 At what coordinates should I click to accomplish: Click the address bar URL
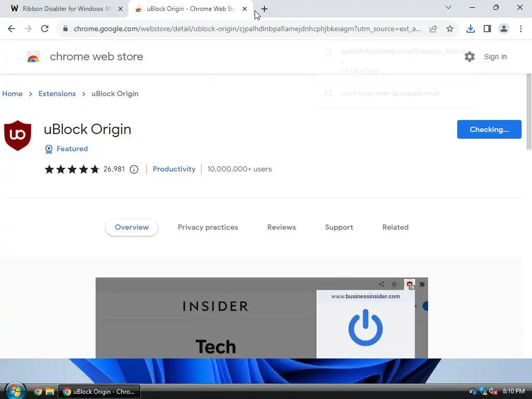(247, 29)
